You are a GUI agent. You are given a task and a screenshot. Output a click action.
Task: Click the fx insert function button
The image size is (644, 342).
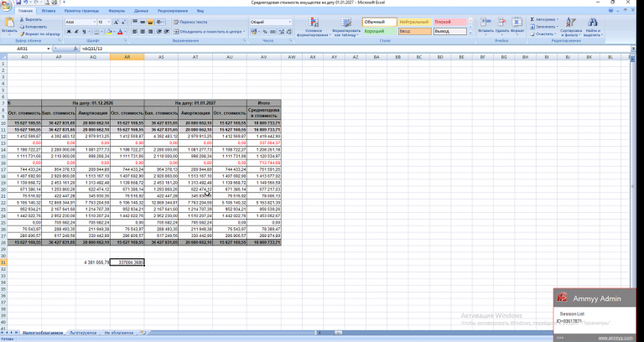[75, 49]
